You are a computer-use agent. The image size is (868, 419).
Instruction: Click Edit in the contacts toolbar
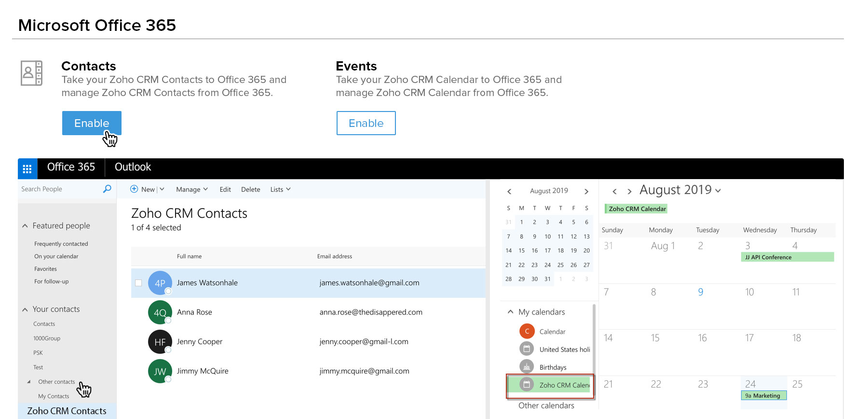pos(225,189)
